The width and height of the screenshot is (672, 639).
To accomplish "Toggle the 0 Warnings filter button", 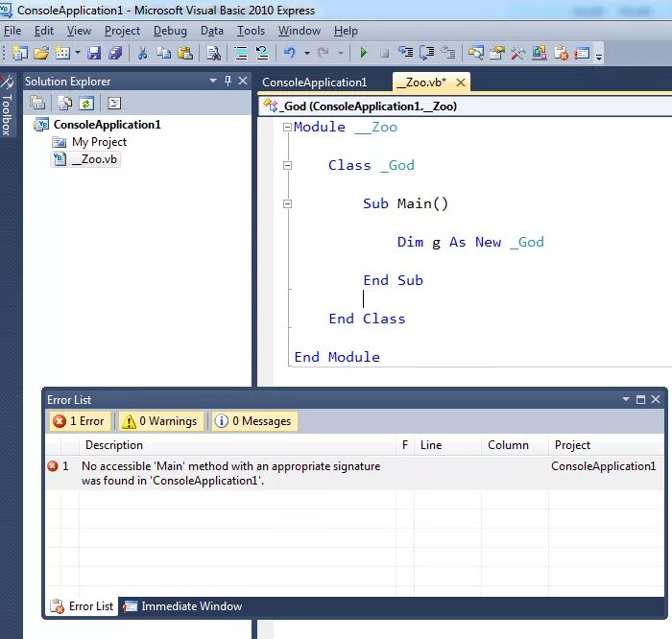I will pos(160,421).
